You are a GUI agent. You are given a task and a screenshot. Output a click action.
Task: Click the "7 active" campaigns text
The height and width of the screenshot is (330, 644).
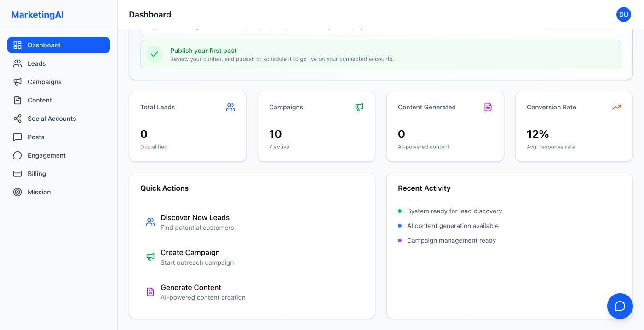coord(279,147)
